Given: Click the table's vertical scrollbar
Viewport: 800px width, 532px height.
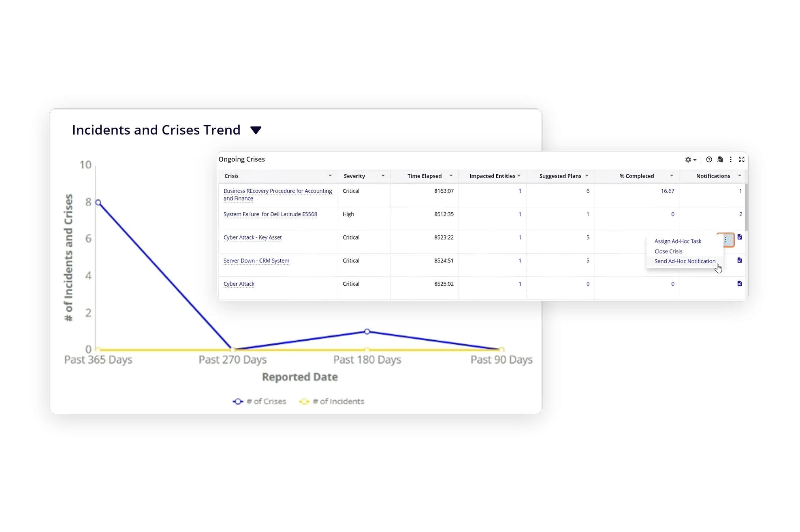Looking at the screenshot, I should pyautogui.click(x=746, y=207).
